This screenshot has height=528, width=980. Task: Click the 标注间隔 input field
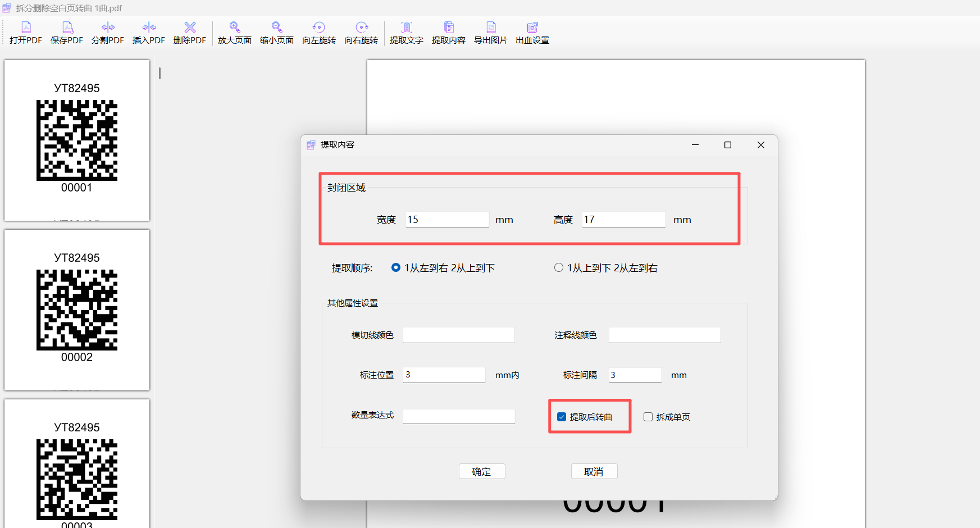(635, 375)
